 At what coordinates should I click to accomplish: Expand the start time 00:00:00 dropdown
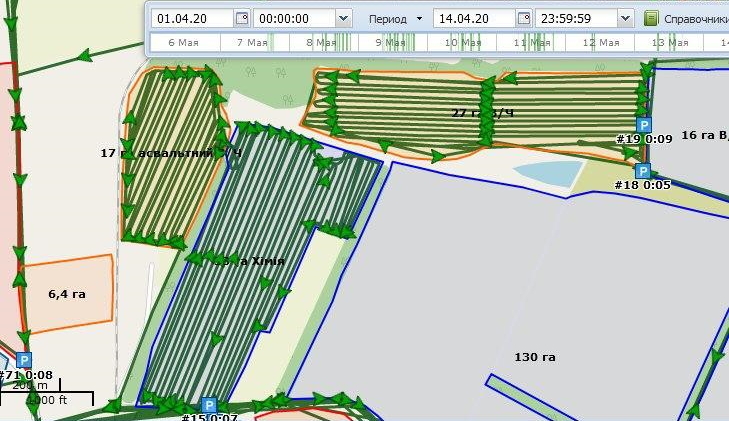click(343, 18)
